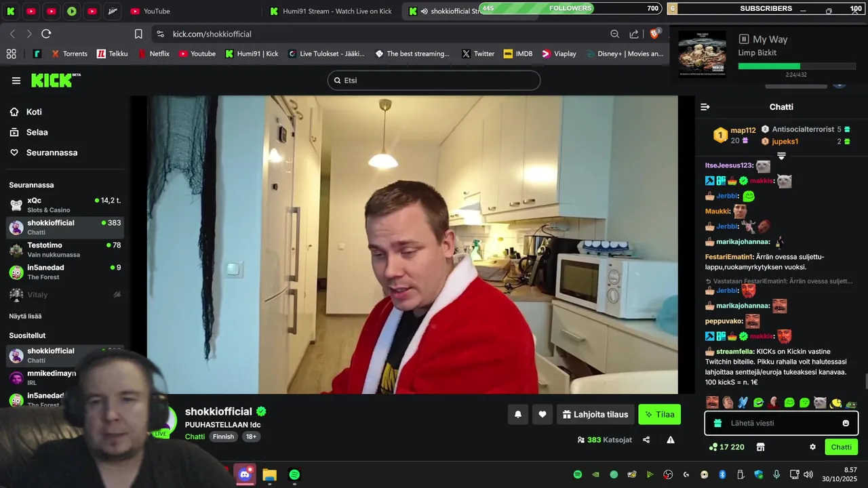Screen dimensions: 868x488
Task: Click FestariEmatin1's username in chat
Action: pos(729,257)
